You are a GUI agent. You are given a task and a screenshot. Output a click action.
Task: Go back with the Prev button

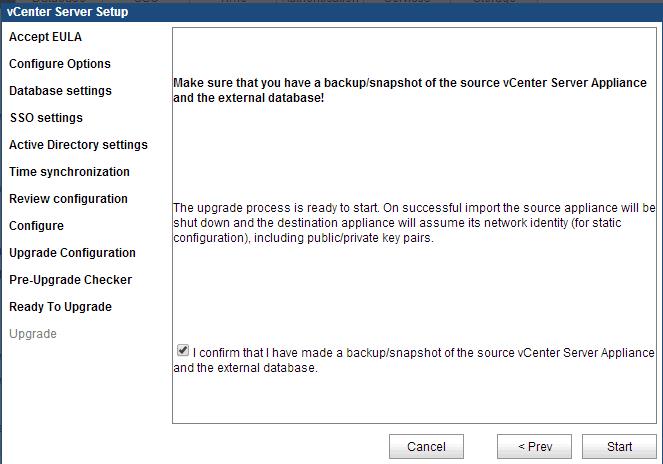pyautogui.click(x=534, y=446)
